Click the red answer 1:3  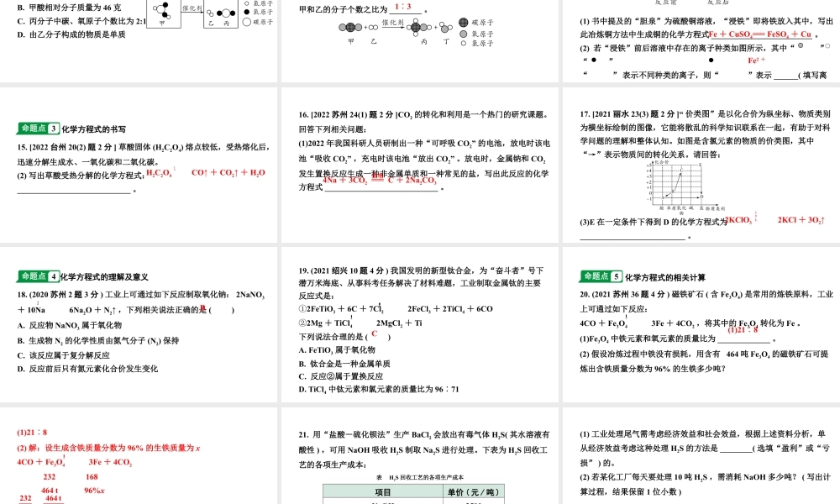pos(402,6)
